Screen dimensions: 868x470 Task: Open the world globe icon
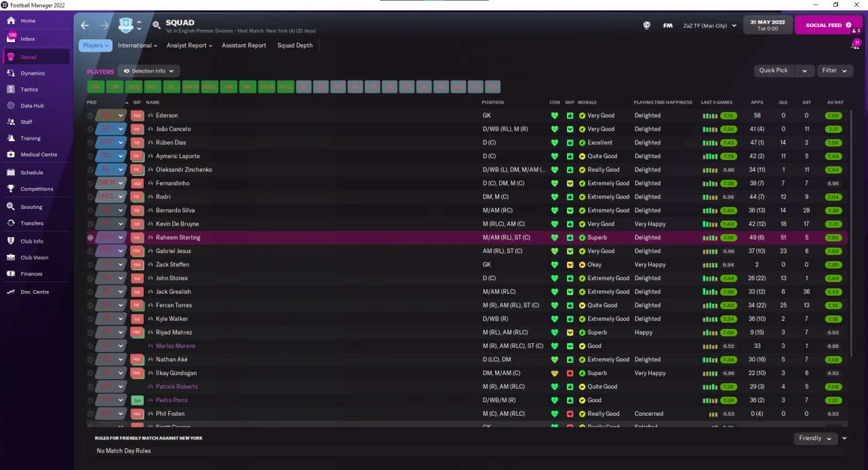pyautogui.click(x=647, y=25)
